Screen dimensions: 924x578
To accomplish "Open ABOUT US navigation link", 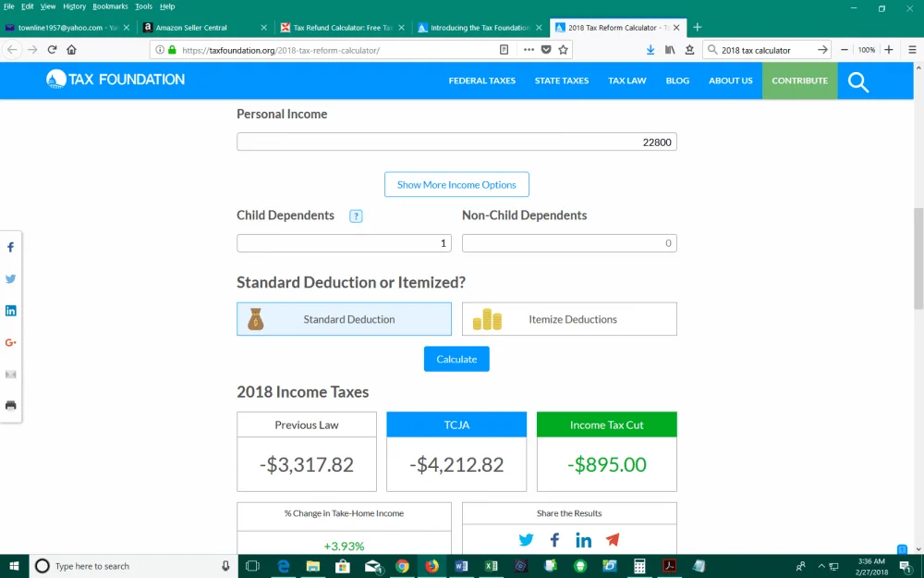I will coord(731,80).
